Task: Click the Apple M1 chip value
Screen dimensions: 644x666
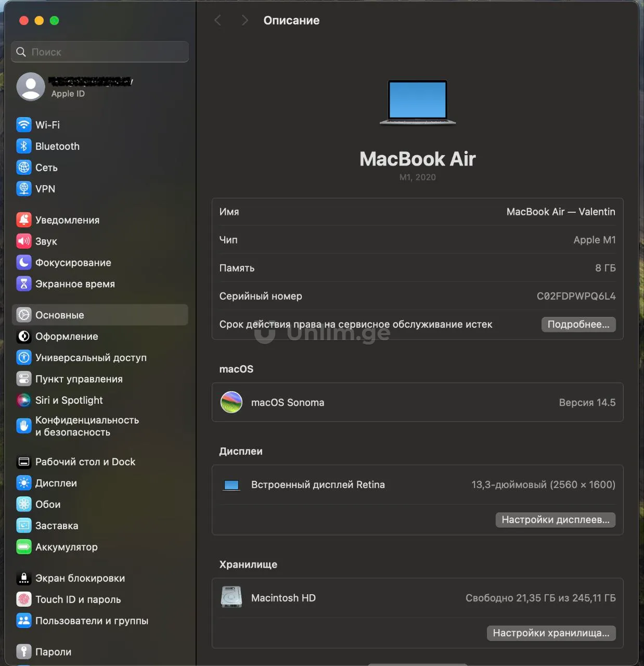Action: 595,240
